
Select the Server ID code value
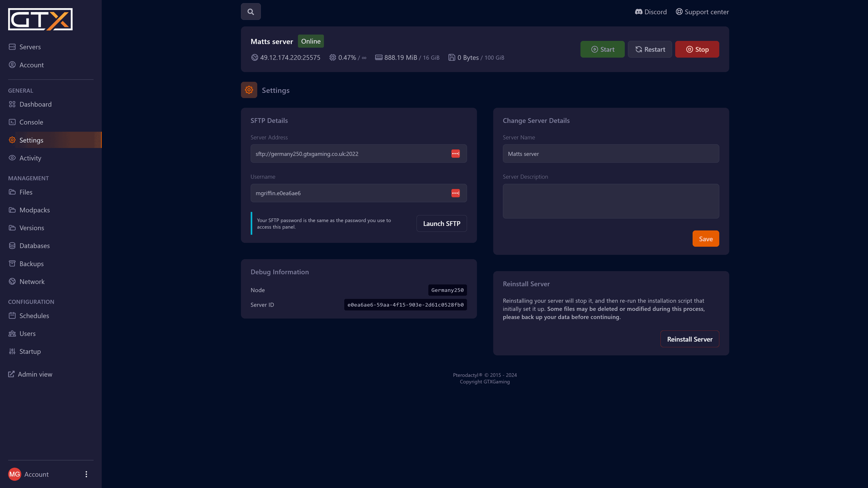(x=405, y=305)
